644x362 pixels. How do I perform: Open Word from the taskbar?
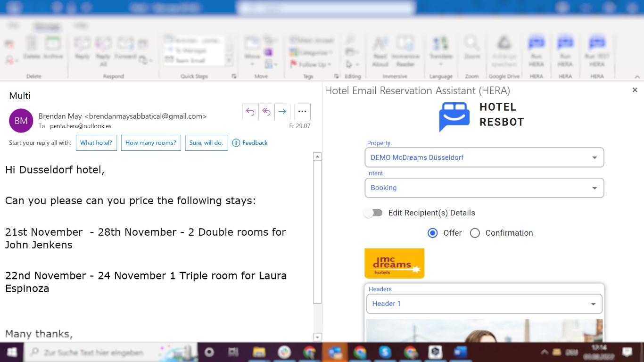(x=460, y=352)
